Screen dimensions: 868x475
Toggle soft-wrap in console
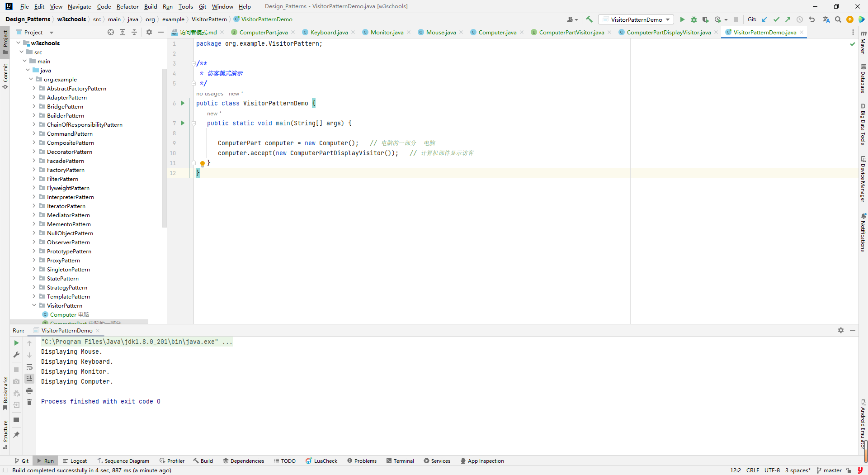pyautogui.click(x=29, y=367)
